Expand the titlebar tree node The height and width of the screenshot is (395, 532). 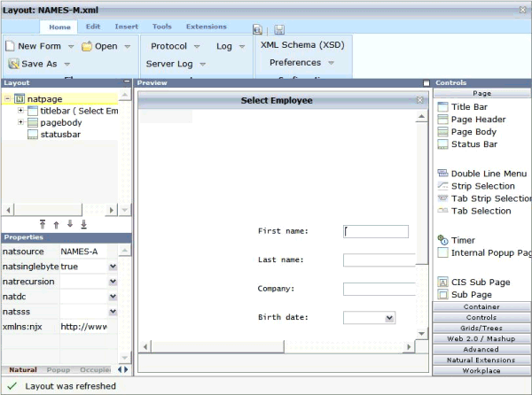[x=20, y=111]
